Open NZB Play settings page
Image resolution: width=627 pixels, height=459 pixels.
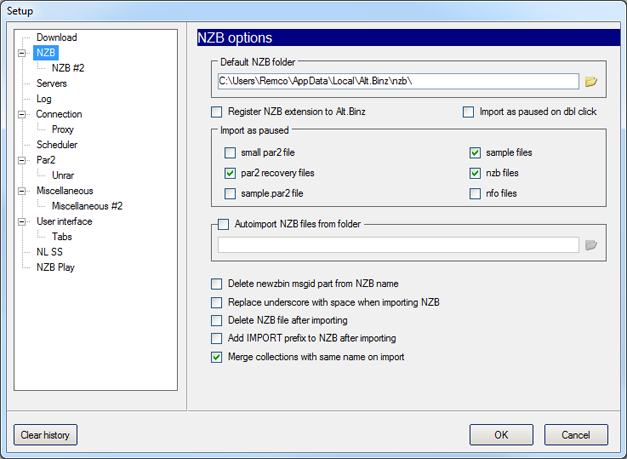tap(56, 267)
